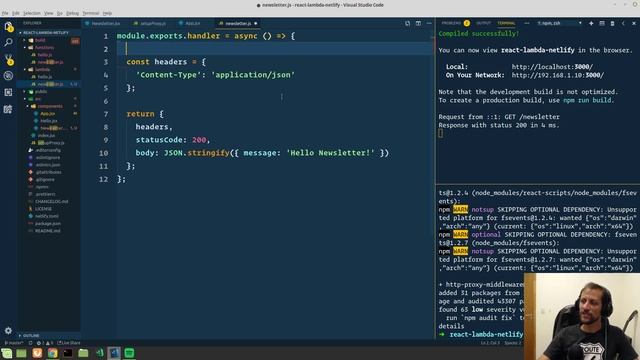Open the Debug view in activity bar

(8, 76)
